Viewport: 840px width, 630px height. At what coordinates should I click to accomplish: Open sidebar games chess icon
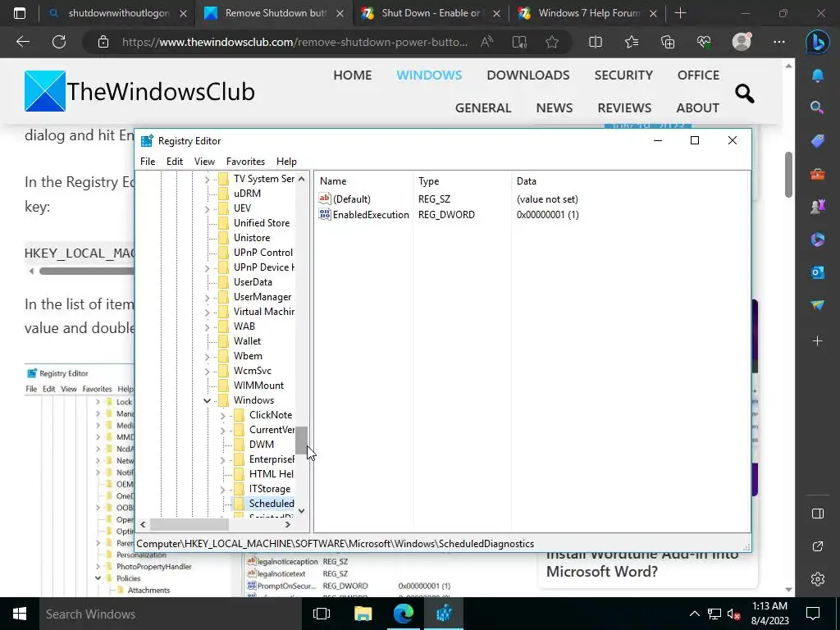click(x=818, y=206)
